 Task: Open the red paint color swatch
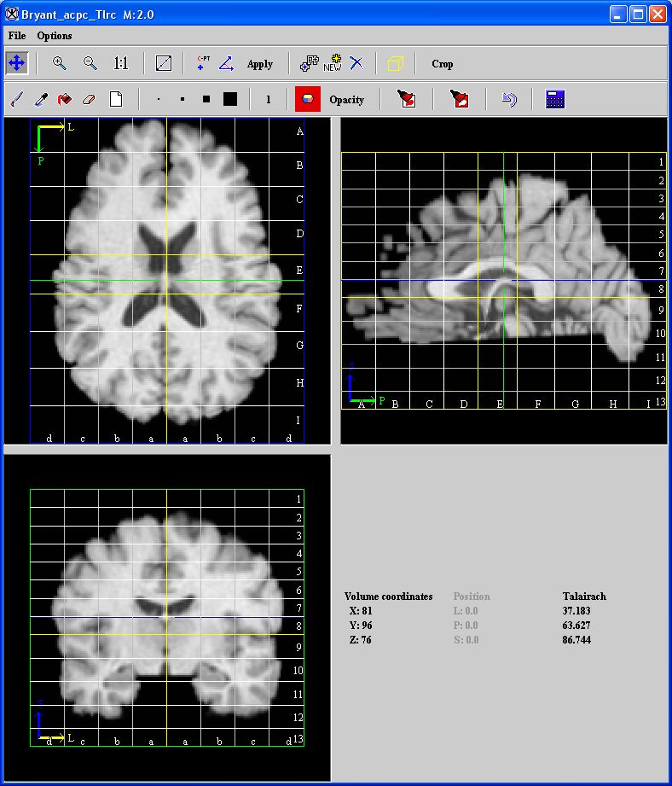[x=308, y=100]
